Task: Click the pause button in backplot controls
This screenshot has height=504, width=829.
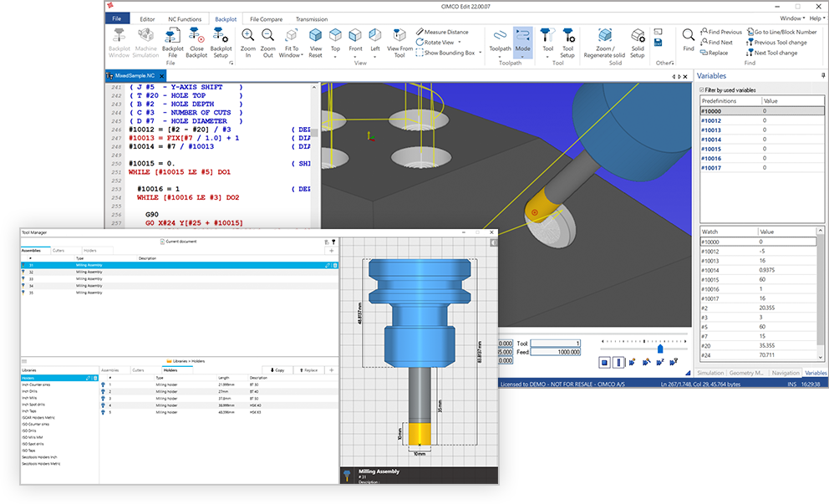Action: [618, 362]
